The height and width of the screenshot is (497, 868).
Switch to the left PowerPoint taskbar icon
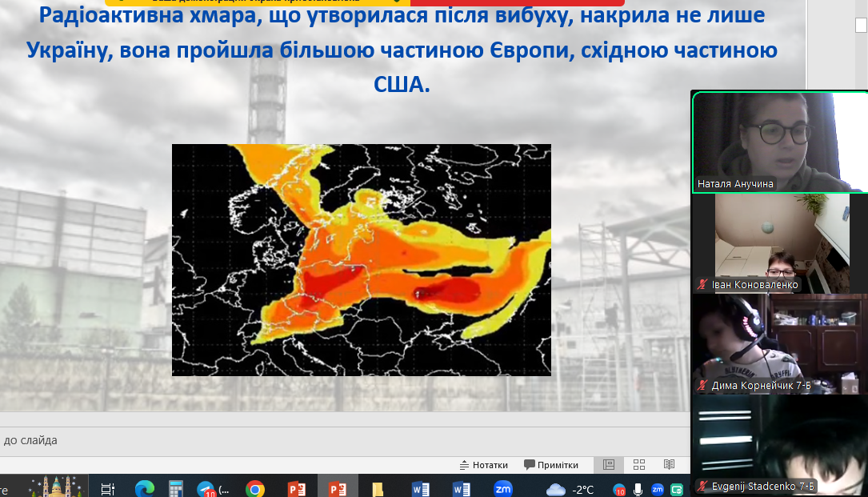298,489
